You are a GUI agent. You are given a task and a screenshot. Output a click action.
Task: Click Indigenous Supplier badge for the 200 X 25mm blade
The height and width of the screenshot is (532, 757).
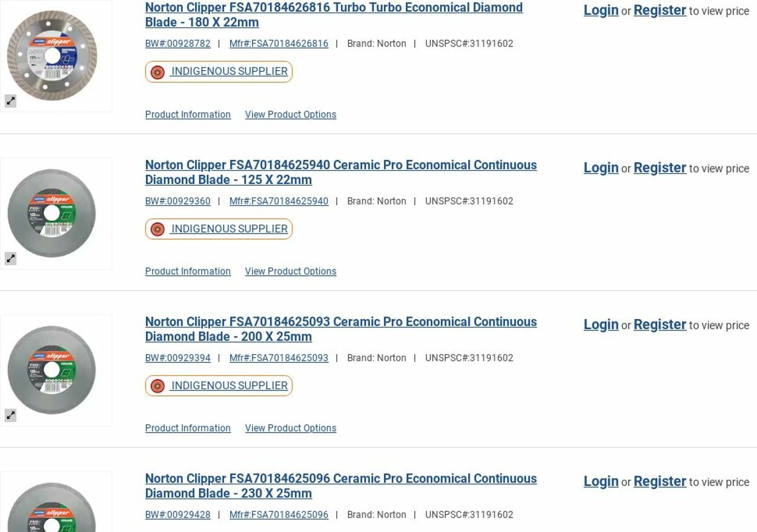coord(219,386)
